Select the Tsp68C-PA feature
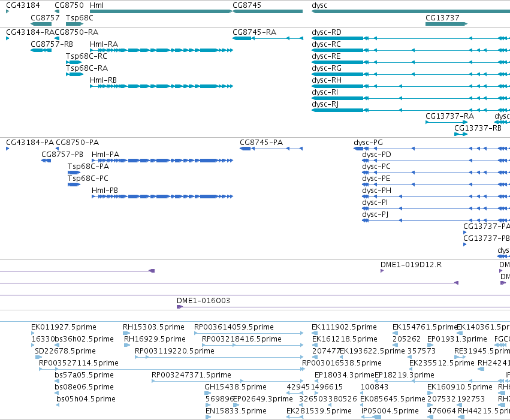510x420 pixels. (x=74, y=173)
